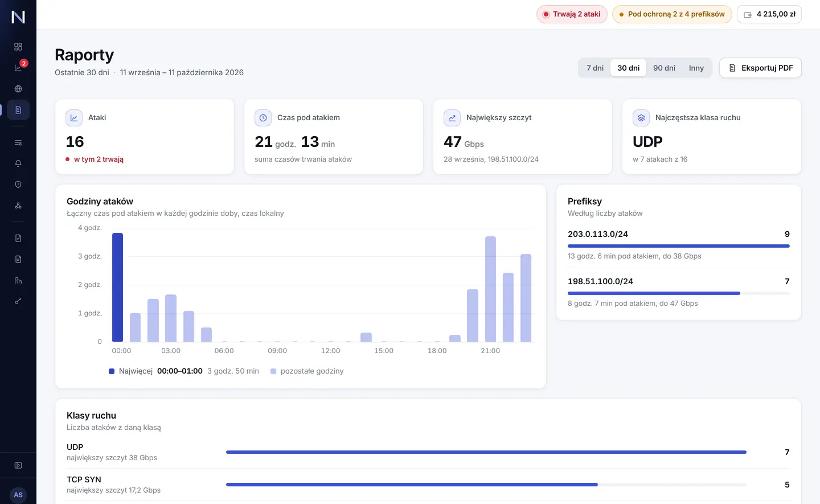Click the Ataki card chart icon
The height and width of the screenshot is (504, 820).
(74, 118)
